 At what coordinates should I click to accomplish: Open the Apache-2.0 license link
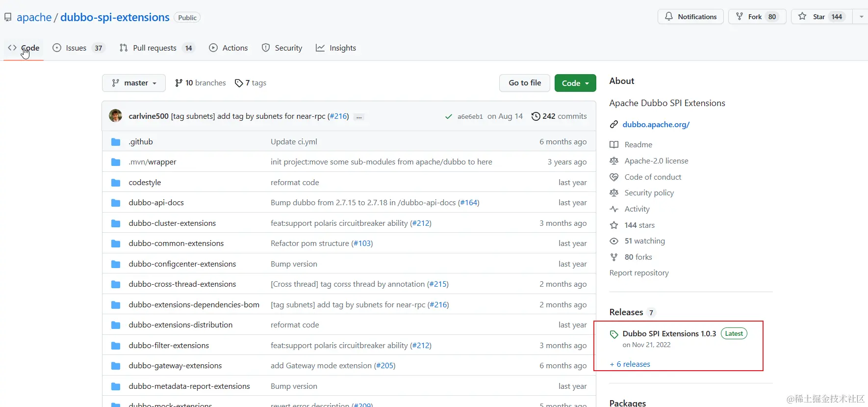point(656,161)
